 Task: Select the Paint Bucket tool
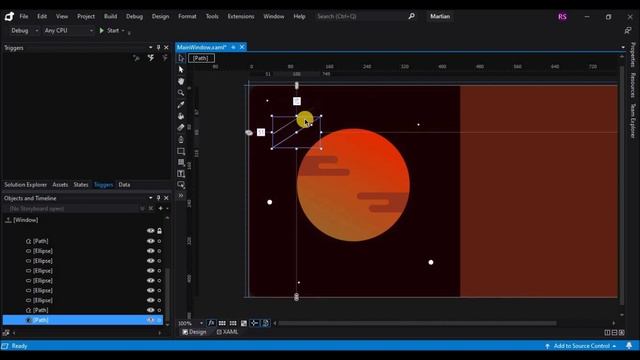tap(181, 116)
